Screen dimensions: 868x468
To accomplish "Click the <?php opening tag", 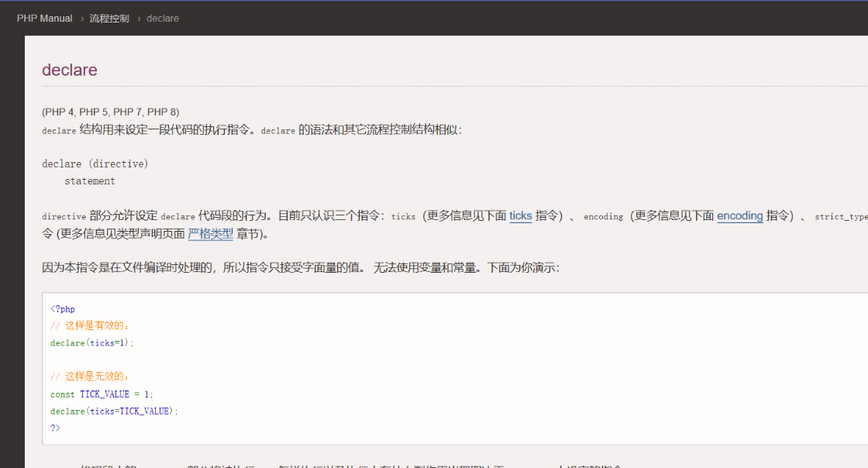I will point(63,308).
